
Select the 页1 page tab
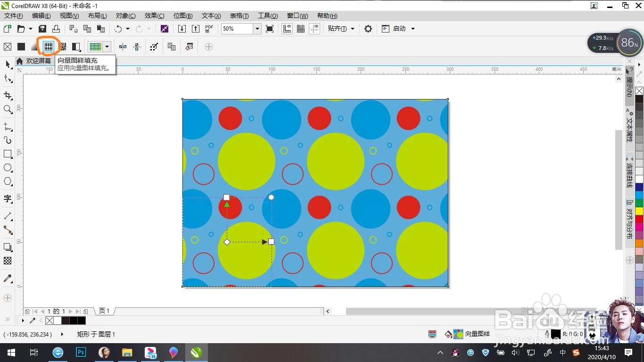click(x=104, y=311)
